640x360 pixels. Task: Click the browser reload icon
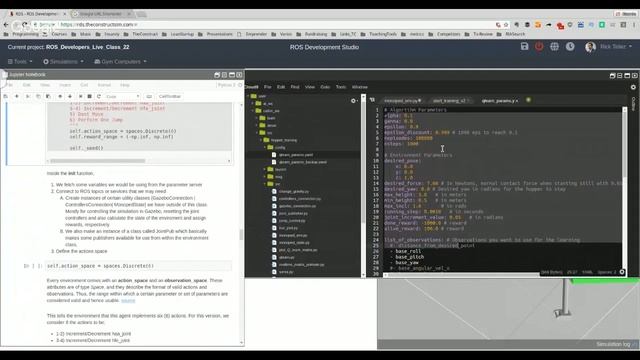(x=25, y=24)
